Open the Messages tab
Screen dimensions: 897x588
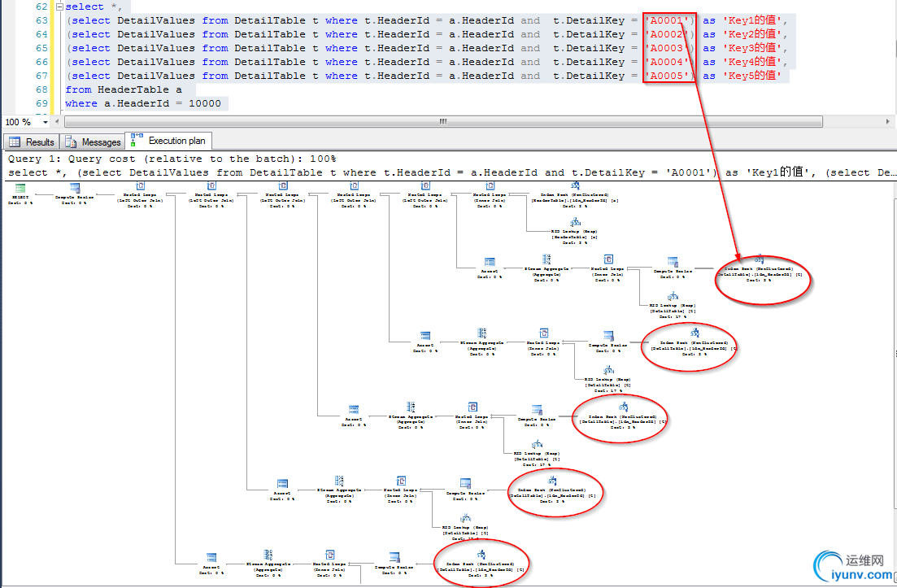[x=93, y=142]
